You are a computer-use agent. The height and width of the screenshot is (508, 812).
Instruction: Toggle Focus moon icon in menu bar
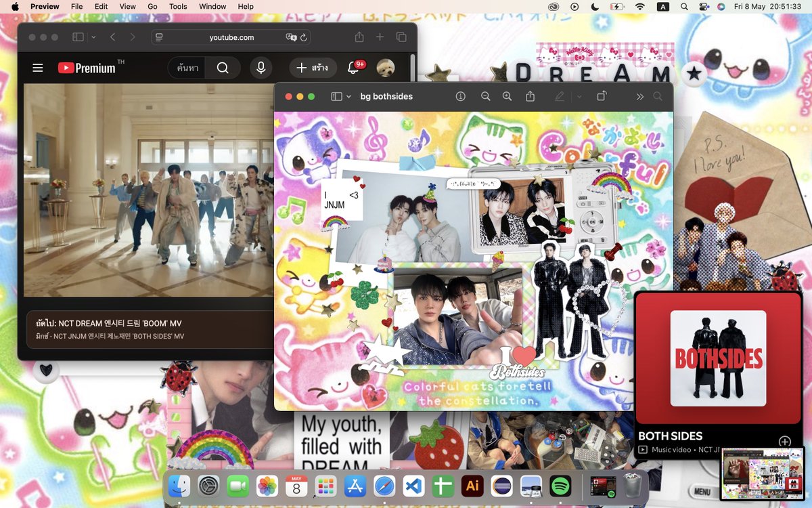click(x=595, y=6)
